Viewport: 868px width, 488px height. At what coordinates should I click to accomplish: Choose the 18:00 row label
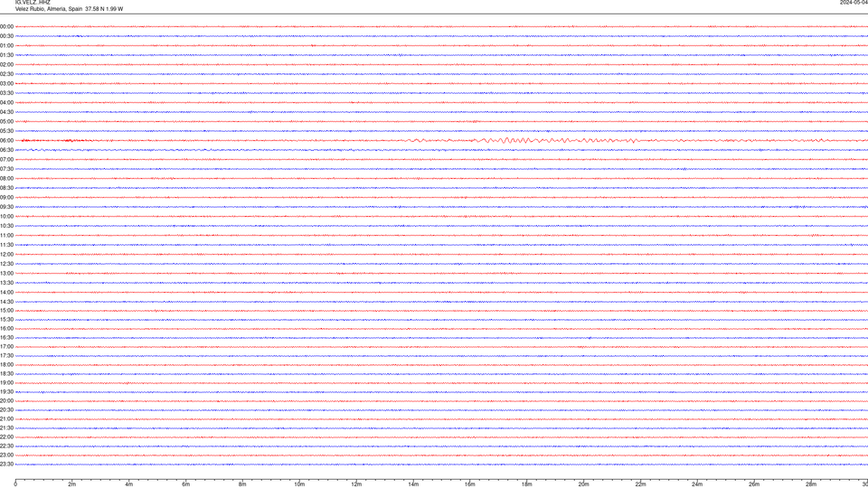tap(6, 364)
